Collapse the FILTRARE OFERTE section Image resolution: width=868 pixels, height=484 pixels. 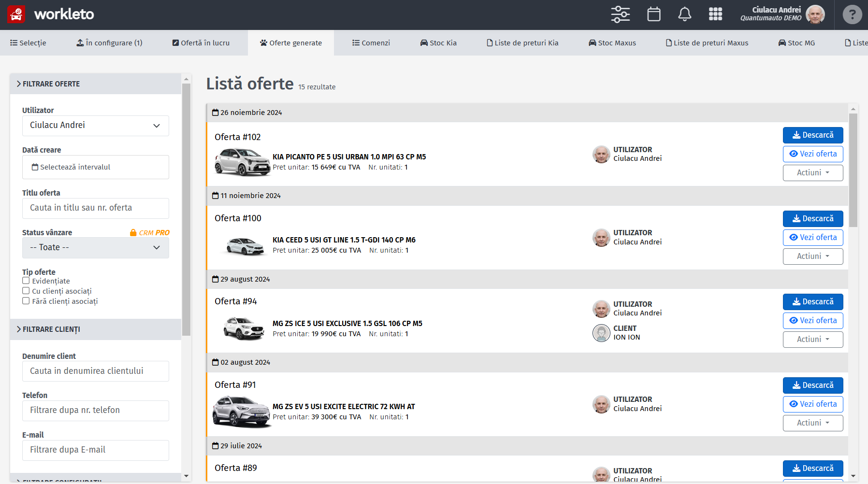tap(96, 84)
